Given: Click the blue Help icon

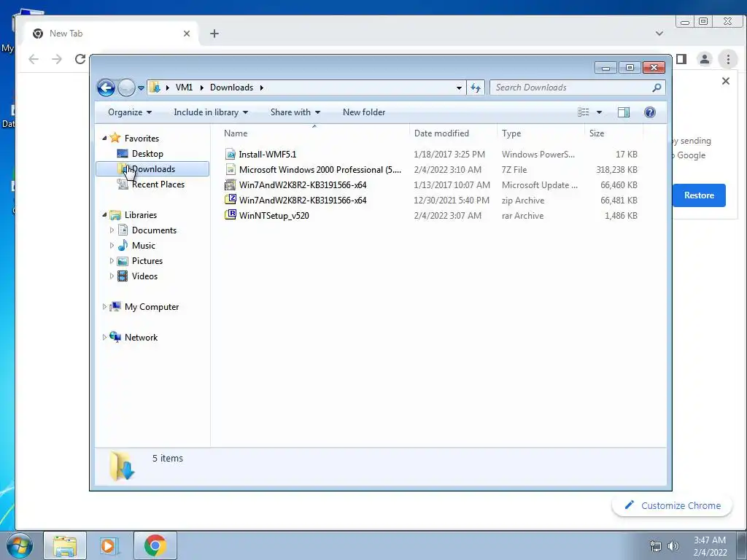Looking at the screenshot, I should 650,112.
